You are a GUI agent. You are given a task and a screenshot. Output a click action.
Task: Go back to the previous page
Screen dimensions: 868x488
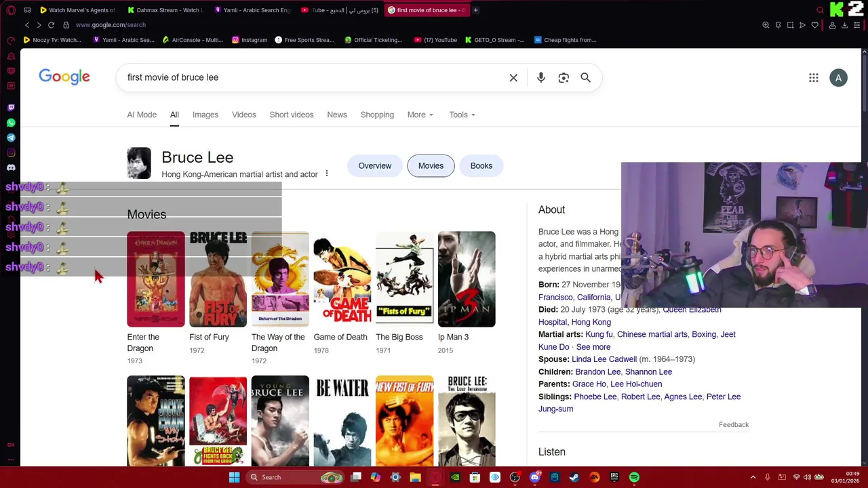click(x=27, y=25)
